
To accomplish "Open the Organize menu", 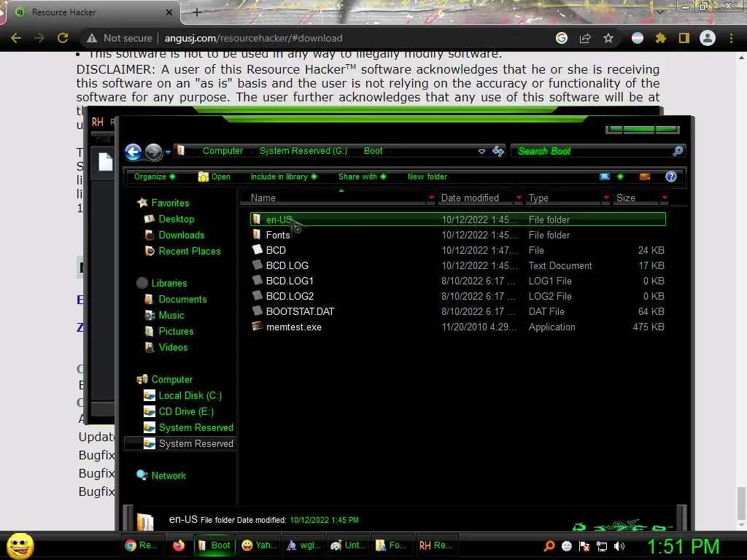I will (x=155, y=176).
